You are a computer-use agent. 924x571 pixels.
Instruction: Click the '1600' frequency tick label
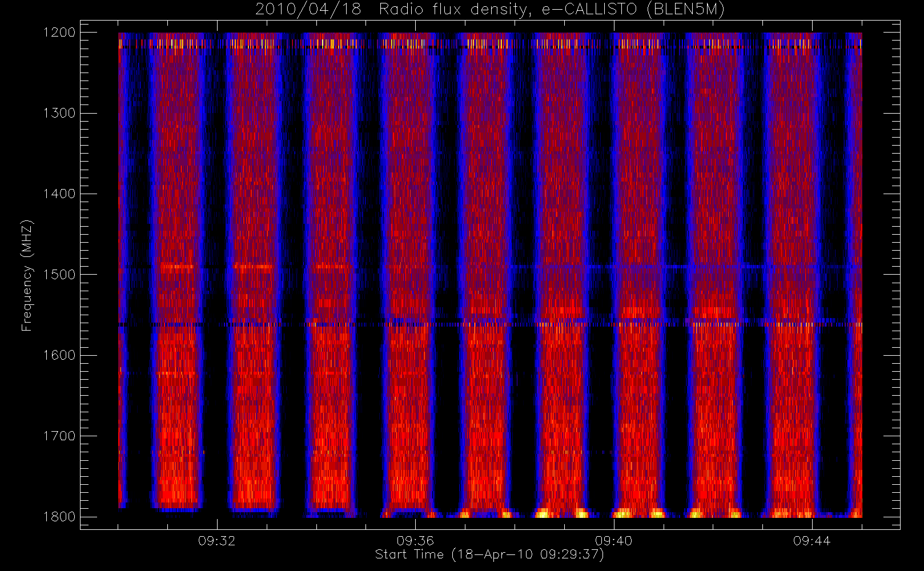(x=59, y=355)
